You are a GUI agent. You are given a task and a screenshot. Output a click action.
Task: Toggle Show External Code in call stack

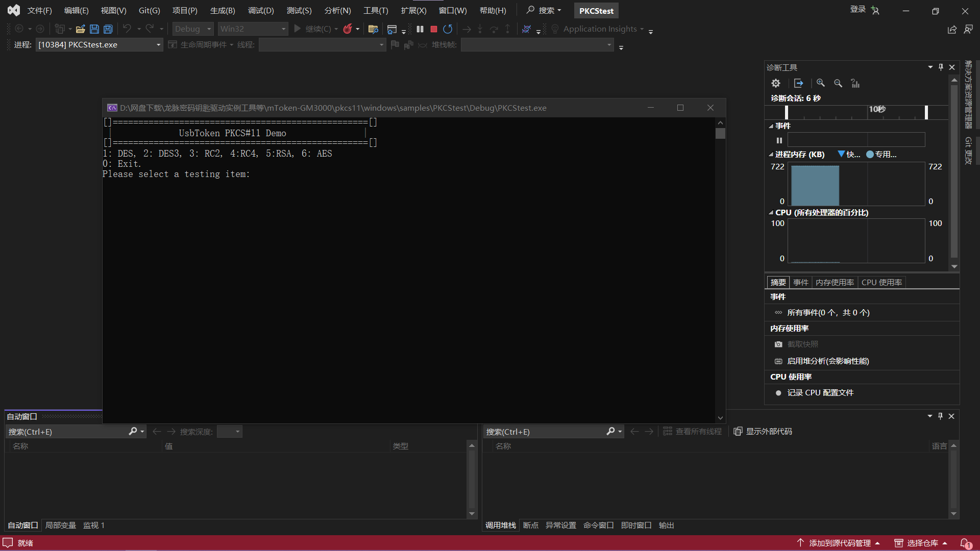[x=763, y=432]
